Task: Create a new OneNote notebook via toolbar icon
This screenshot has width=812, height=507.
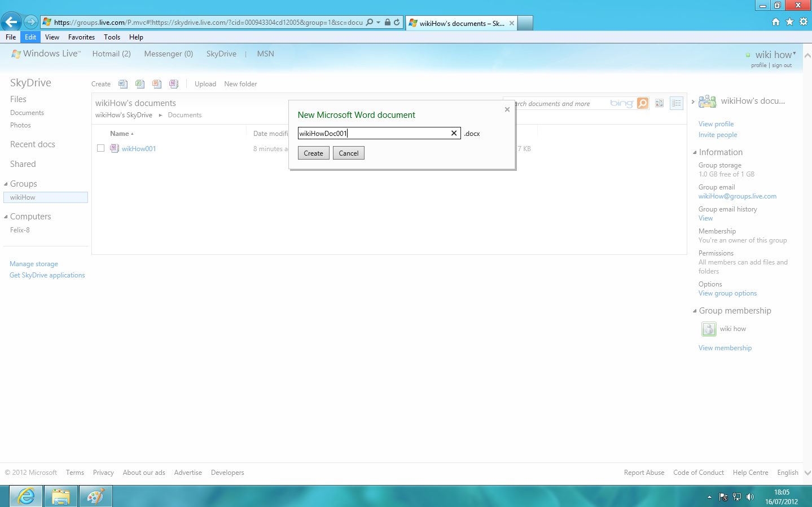Action: 174,84
